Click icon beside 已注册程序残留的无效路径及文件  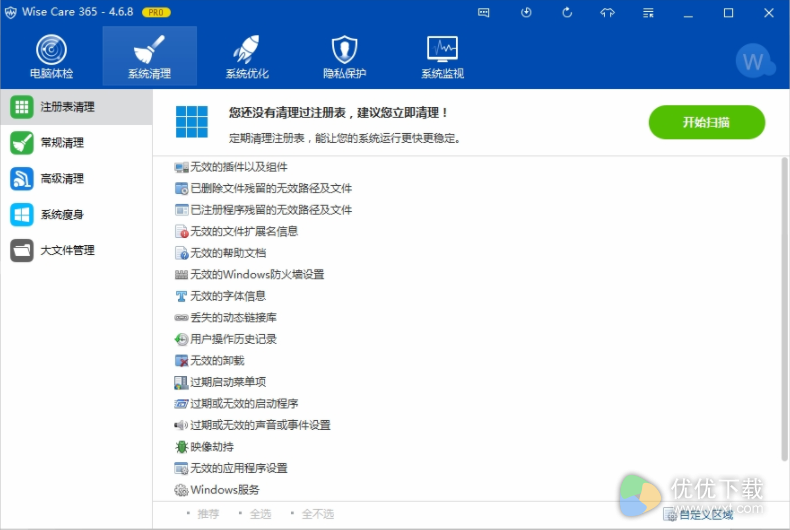(181, 210)
